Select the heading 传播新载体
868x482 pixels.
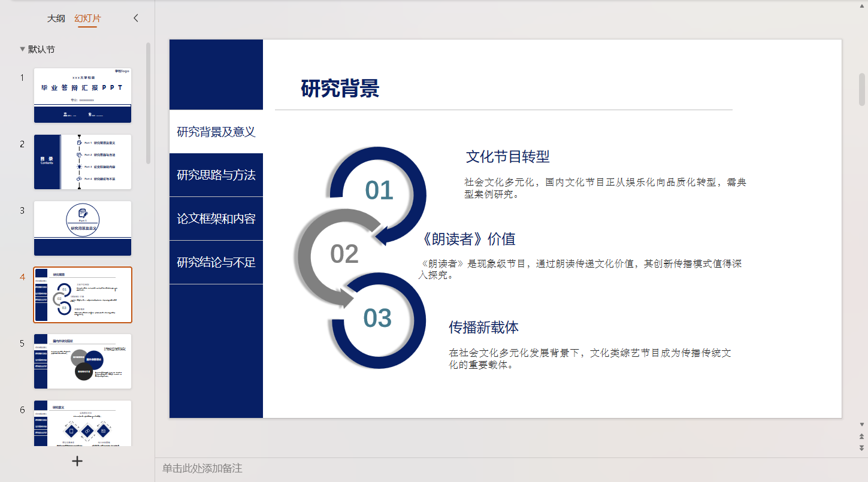pos(483,327)
